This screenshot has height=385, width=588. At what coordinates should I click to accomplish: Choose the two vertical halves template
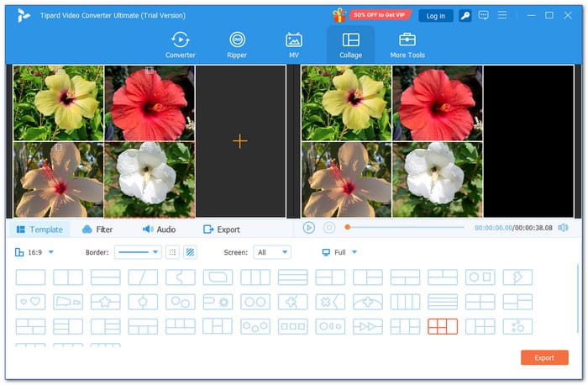coord(68,277)
